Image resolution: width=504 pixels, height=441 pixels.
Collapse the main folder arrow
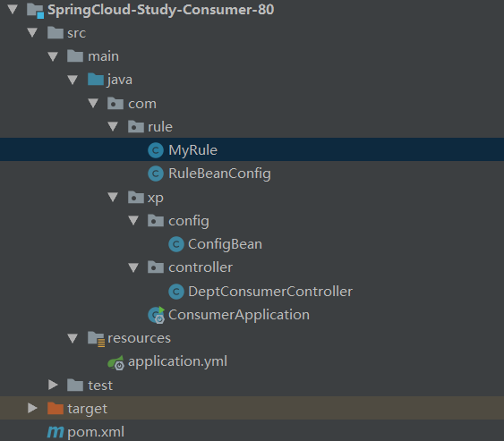[x=53, y=56]
